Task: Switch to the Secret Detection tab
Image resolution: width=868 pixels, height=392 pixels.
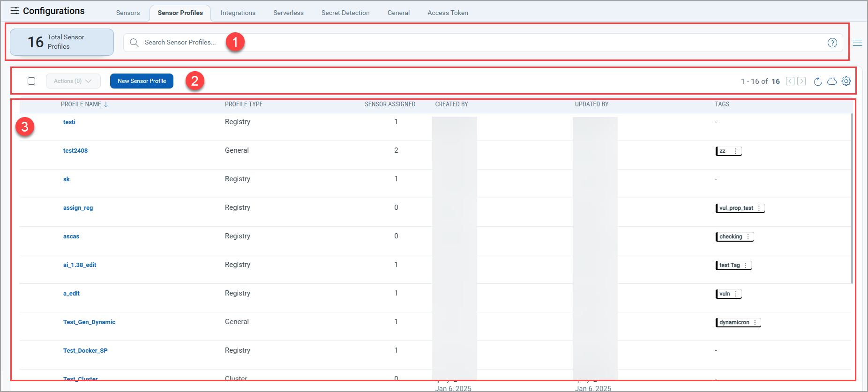Action: click(x=345, y=13)
